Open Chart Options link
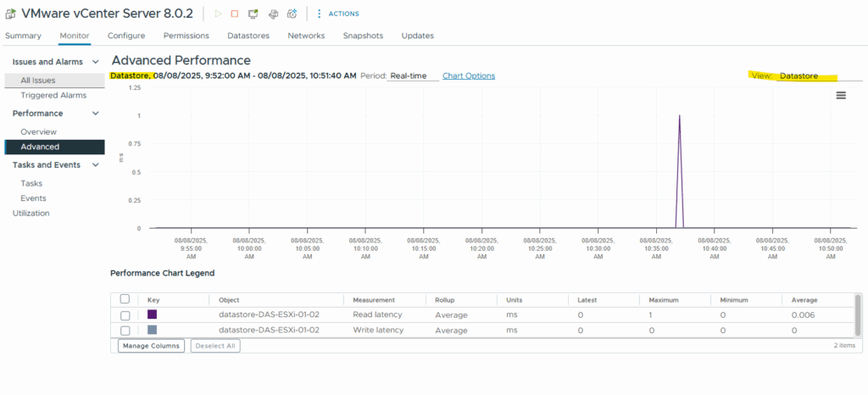Viewport: 868px width, 395px height. coord(469,75)
